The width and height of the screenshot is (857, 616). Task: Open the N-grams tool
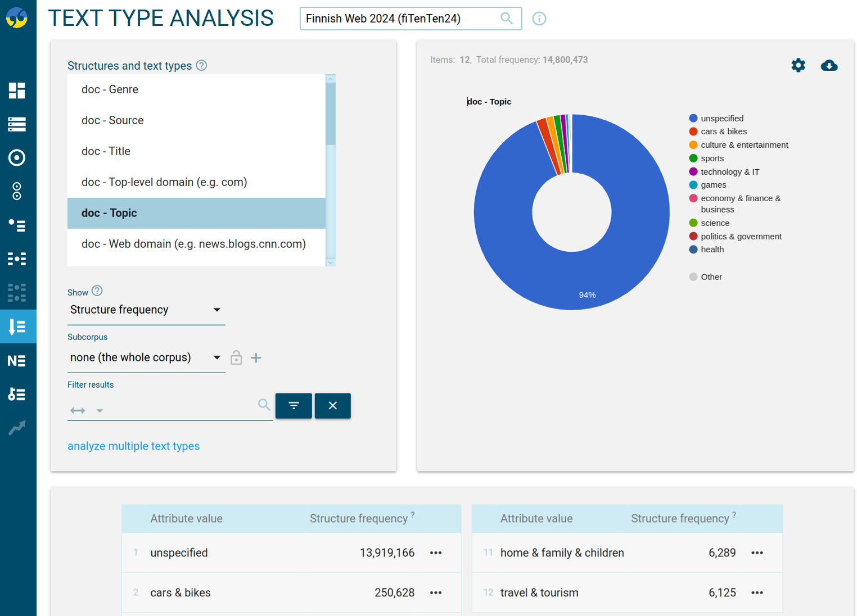(x=17, y=360)
